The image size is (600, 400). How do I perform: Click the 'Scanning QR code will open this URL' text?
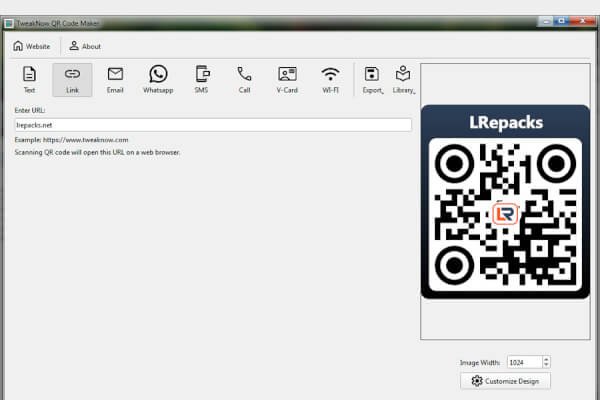(x=97, y=152)
